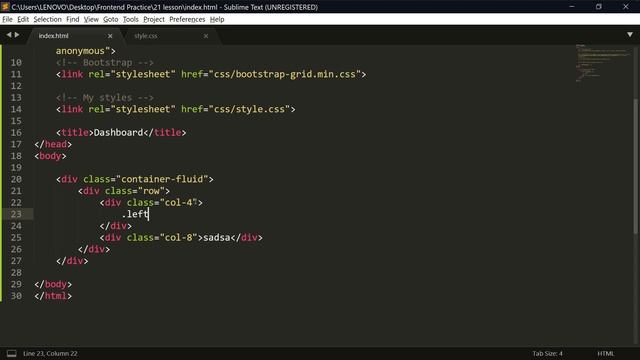Restore down the Sublime Text window
The width and height of the screenshot is (640, 360).
point(599,7)
